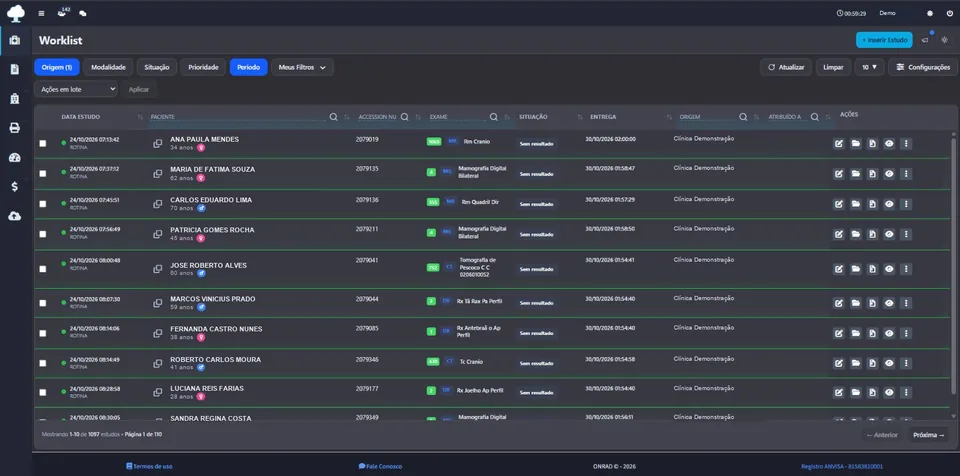The height and width of the screenshot is (476, 960).
Task: Open the Situação filter
Action: click(157, 67)
